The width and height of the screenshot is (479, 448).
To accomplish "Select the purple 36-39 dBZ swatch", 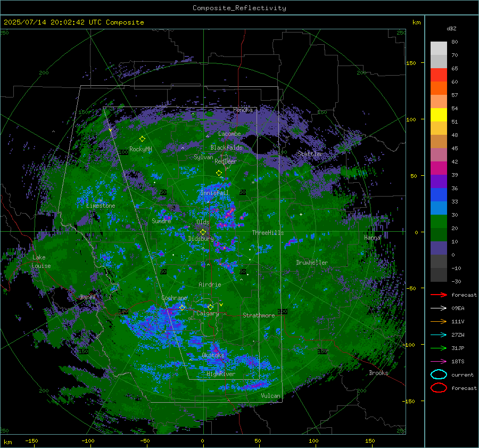I will point(439,182).
